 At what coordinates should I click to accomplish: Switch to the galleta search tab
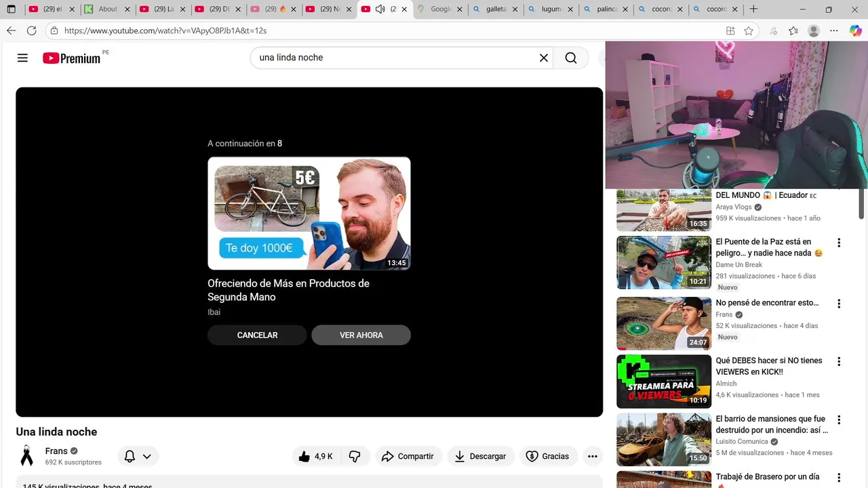(x=496, y=9)
